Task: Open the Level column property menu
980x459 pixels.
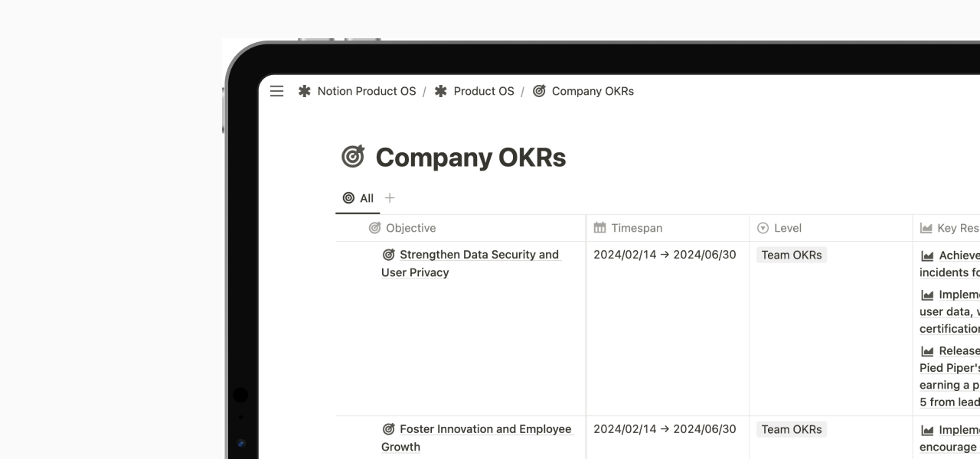Action: pos(786,227)
